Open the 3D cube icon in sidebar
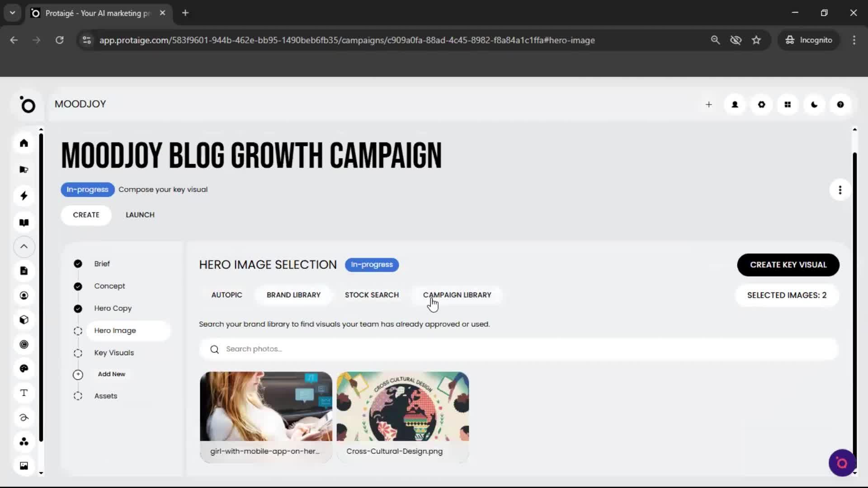This screenshot has width=868, height=488. coord(24,320)
